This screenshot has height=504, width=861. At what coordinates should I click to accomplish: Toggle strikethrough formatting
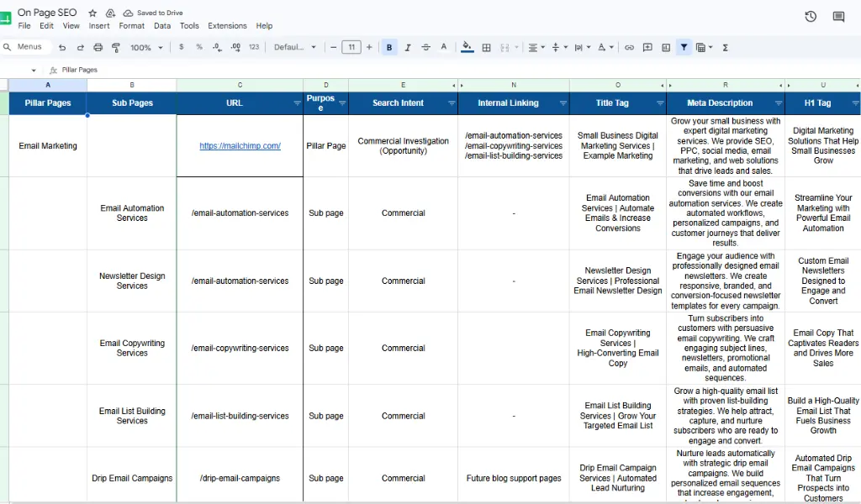[x=425, y=48]
